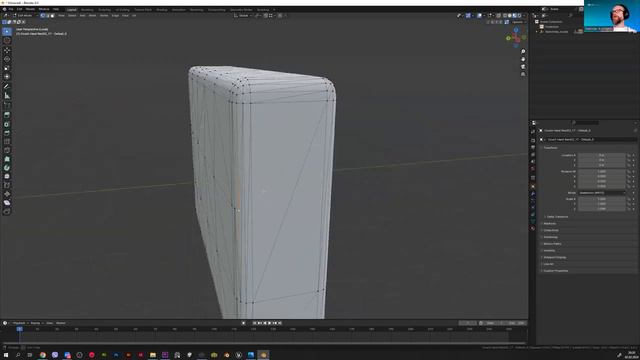640x360 pixels.
Task: Open the Render menu
Action: pos(30,9)
